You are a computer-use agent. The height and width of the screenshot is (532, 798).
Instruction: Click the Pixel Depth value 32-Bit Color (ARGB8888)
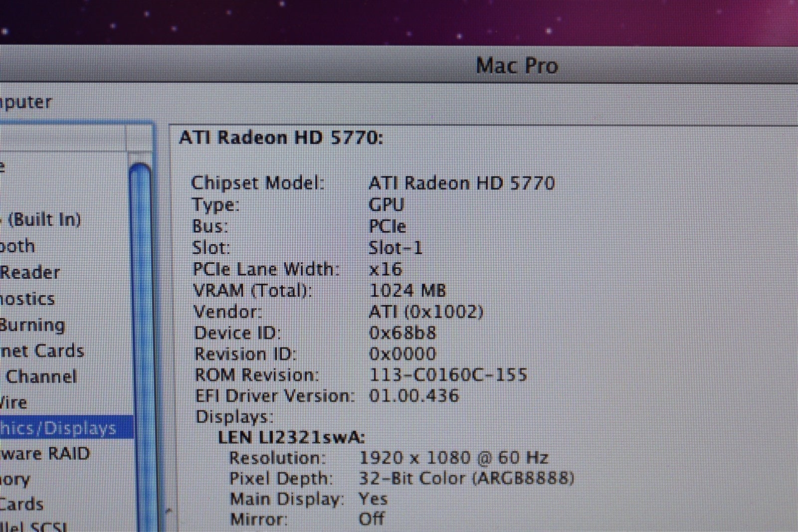[467, 478]
